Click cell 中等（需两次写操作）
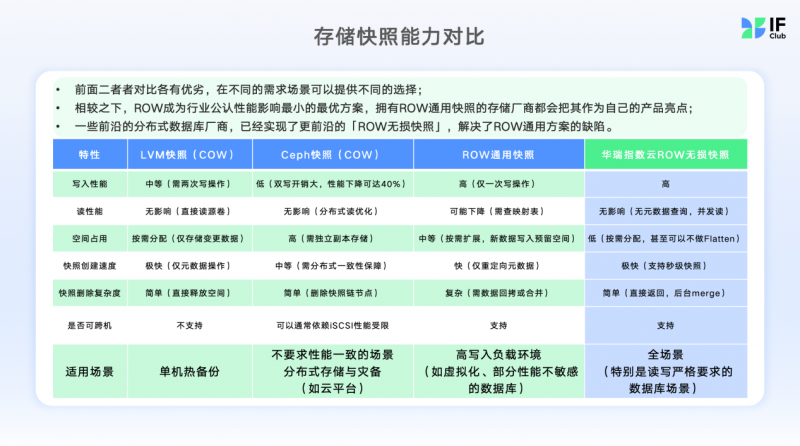Screen dimensions: 800x446 click(190, 184)
